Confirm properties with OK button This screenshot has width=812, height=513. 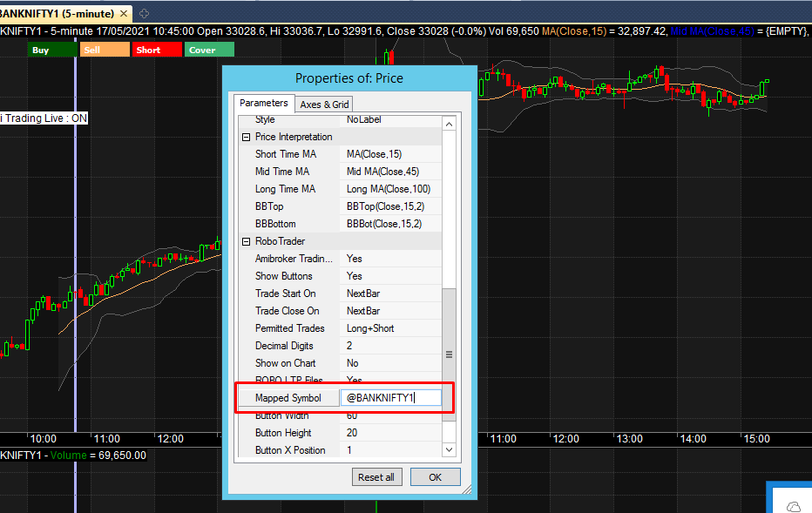coord(435,477)
